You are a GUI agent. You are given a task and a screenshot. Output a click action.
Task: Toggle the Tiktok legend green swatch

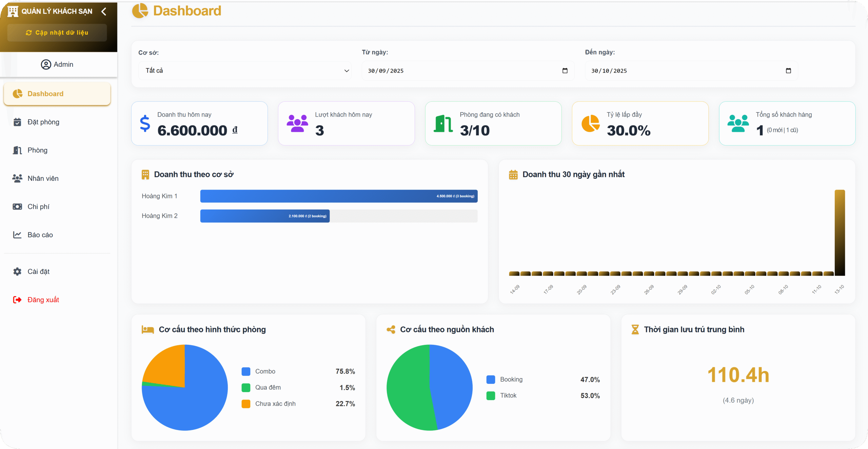pos(491,395)
